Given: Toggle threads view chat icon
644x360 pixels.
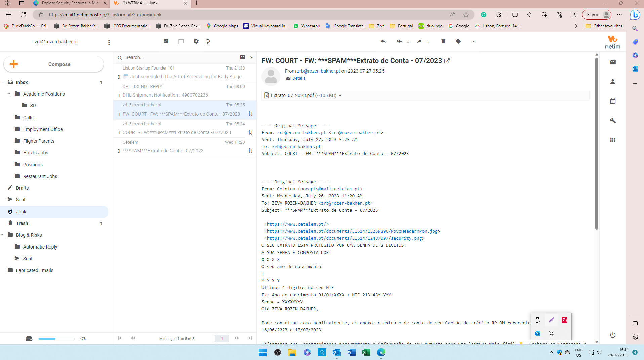Looking at the screenshot, I should [181, 41].
